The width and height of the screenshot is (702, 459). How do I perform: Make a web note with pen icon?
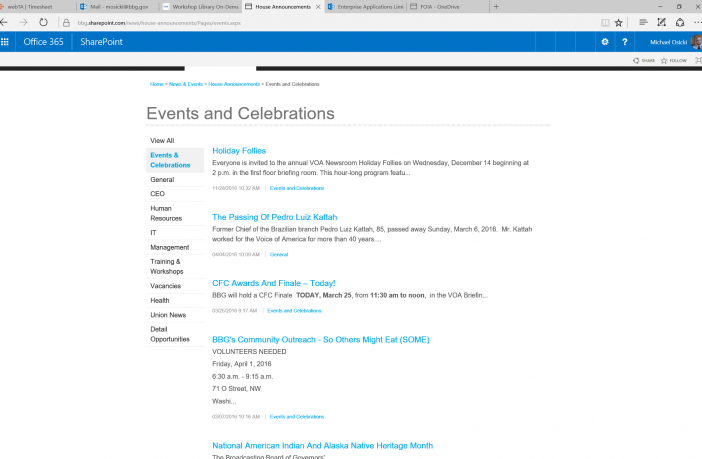point(661,22)
